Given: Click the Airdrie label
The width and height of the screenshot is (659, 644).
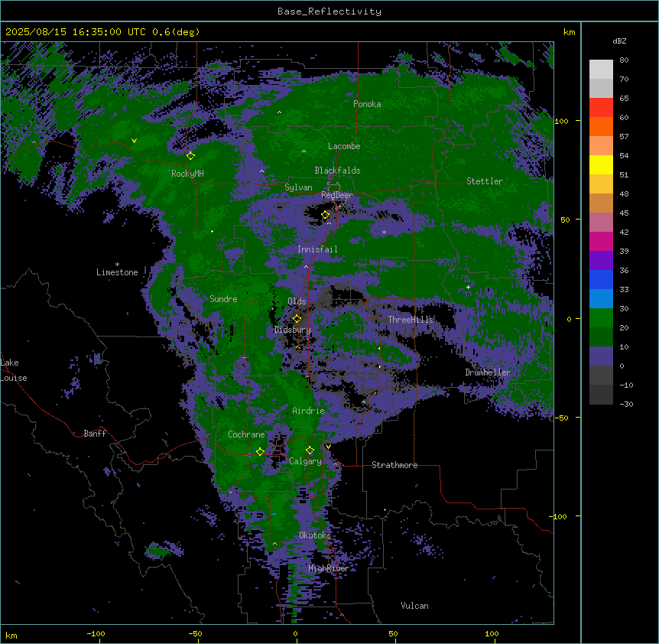Looking at the screenshot, I should [x=309, y=411].
